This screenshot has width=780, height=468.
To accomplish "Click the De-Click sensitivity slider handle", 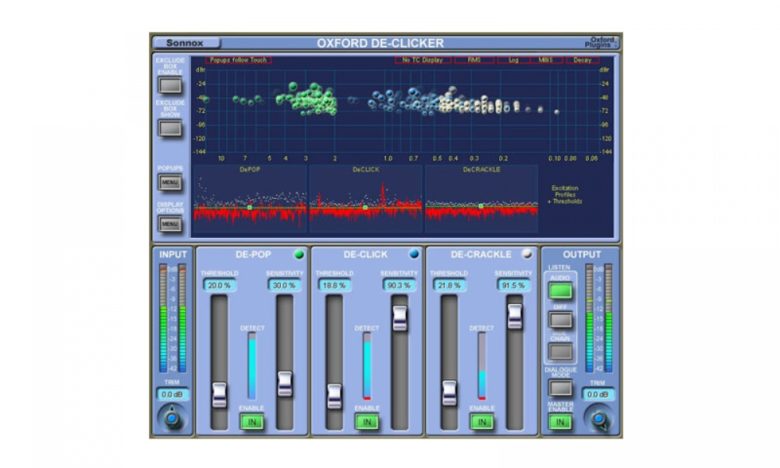I will click(x=400, y=318).
